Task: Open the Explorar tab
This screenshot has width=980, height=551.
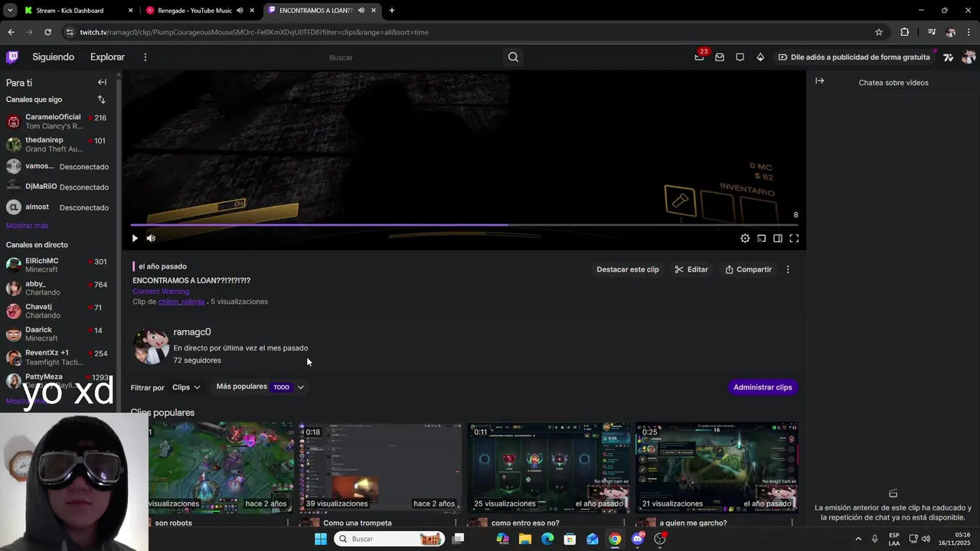Action: pos(107,57)
